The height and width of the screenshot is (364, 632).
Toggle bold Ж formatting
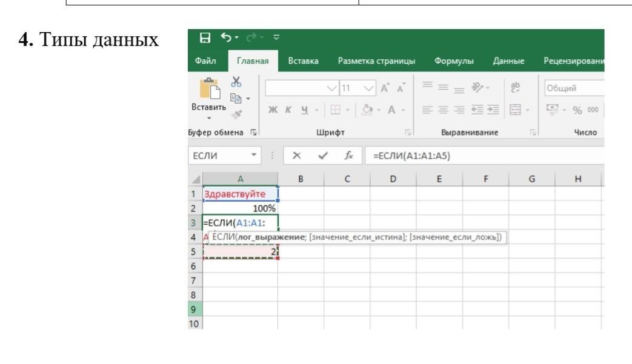pos(273,110)
